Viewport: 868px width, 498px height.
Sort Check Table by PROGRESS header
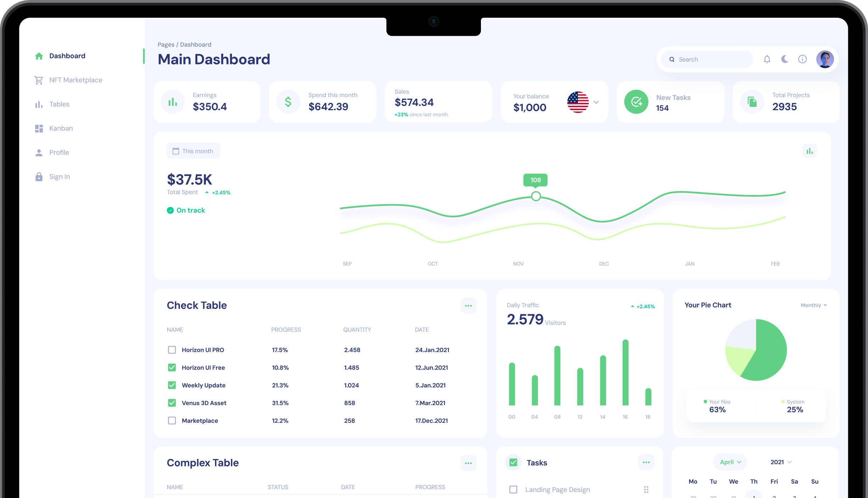tap(286, 330)
